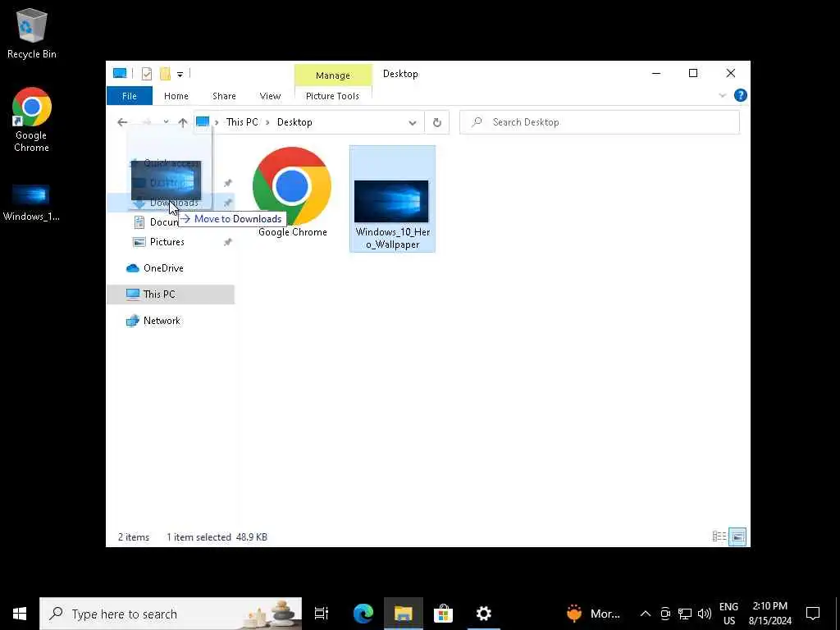Select the Google Chrome desktop shortcut
Image resolution: width=840 pixels, height=630 pixels.
click(x=32, y=120)
